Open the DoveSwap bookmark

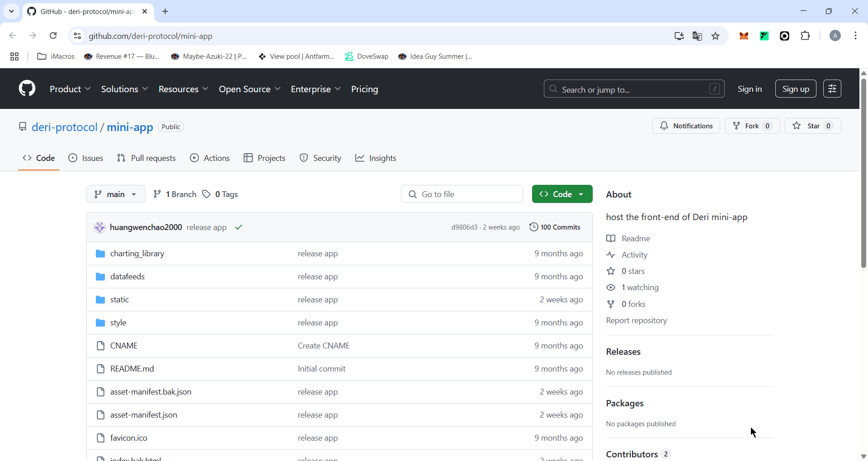pos(367,56)
